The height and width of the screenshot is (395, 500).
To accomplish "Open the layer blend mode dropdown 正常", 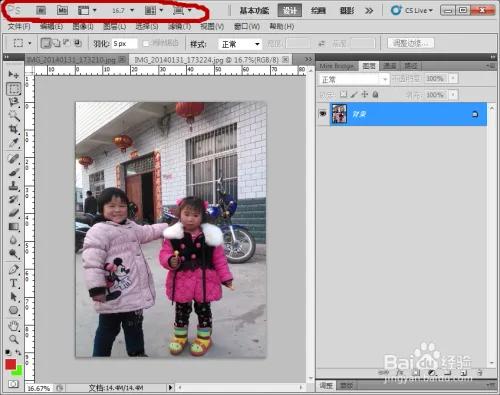I will click(x=354, y=79).
